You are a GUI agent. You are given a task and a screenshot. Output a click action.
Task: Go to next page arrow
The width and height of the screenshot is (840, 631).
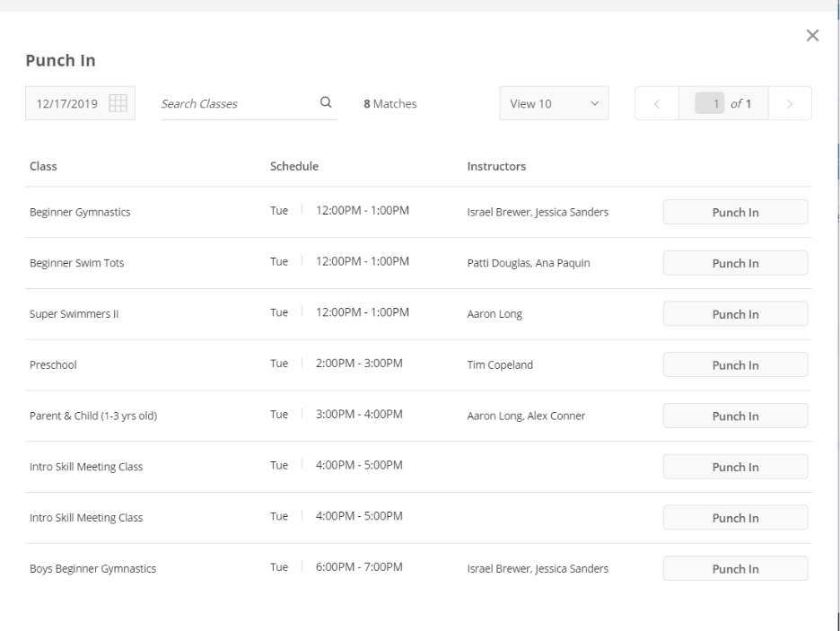pos(790,103)
